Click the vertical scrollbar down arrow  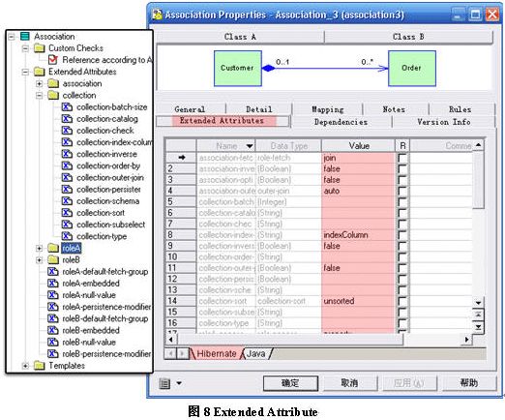(x=478, y=303)
